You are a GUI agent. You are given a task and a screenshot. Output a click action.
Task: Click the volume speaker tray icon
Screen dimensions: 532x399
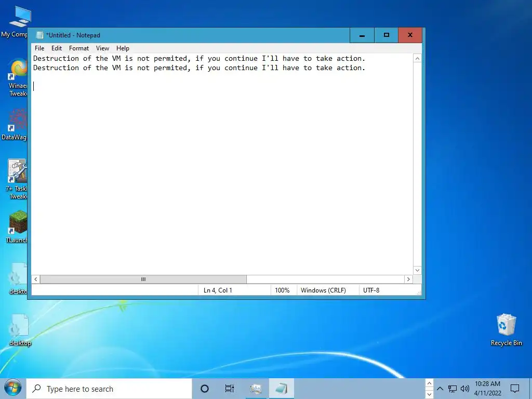point(465,389)
